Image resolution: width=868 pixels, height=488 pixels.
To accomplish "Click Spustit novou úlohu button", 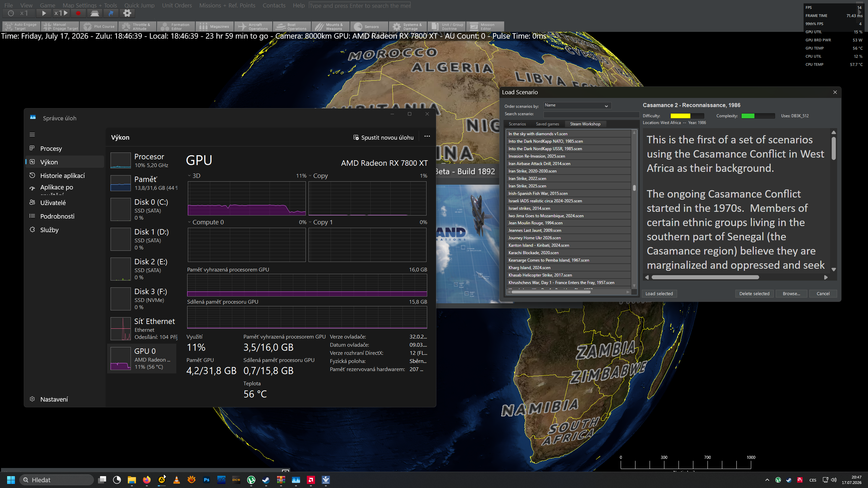I will click(x=383, y=137).
